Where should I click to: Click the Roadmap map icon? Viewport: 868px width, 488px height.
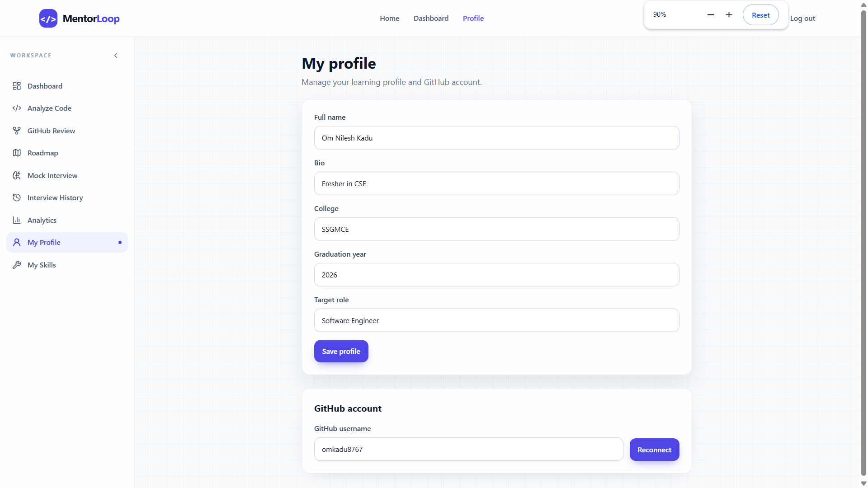click(x=17, y=153)
